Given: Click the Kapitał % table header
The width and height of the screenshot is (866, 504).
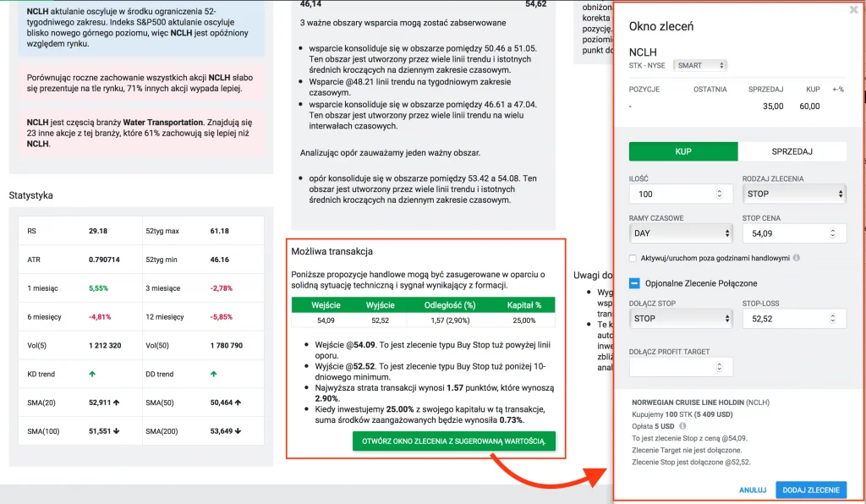Looking at the screenshot, I should tap(524, 305).
